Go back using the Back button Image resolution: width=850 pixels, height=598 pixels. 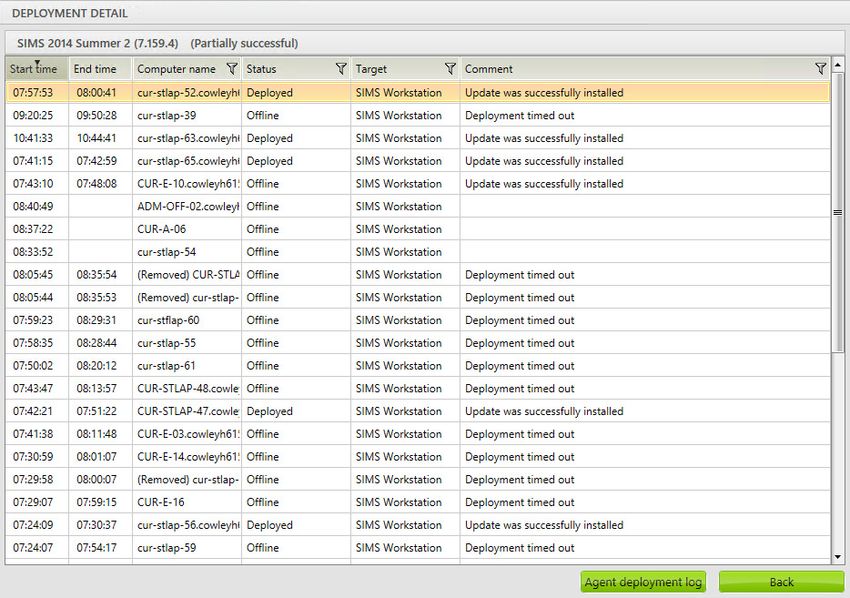point(781,582)
